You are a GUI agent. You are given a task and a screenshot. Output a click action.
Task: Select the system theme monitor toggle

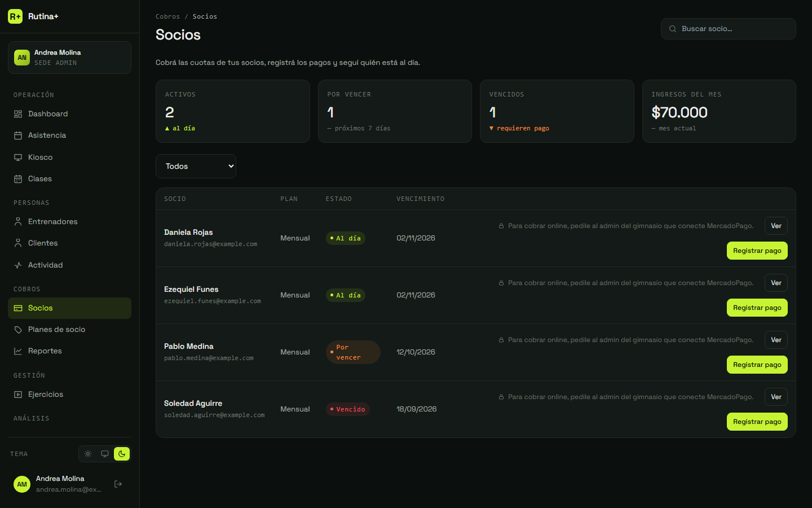[x=105, y=454]
